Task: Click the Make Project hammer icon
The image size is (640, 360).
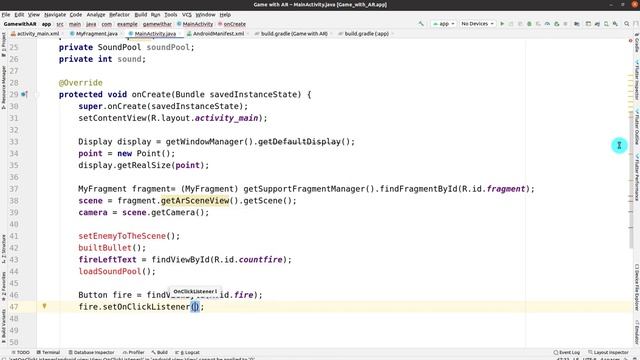Action: 421,24
